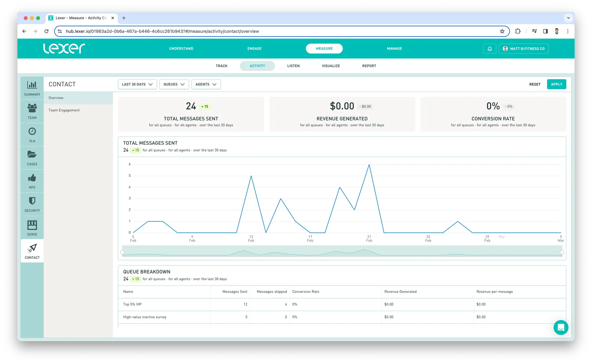Open the Understand main menu
This screenshot has width=592, height=364.
pyautogui.click(x=181, y=49)
